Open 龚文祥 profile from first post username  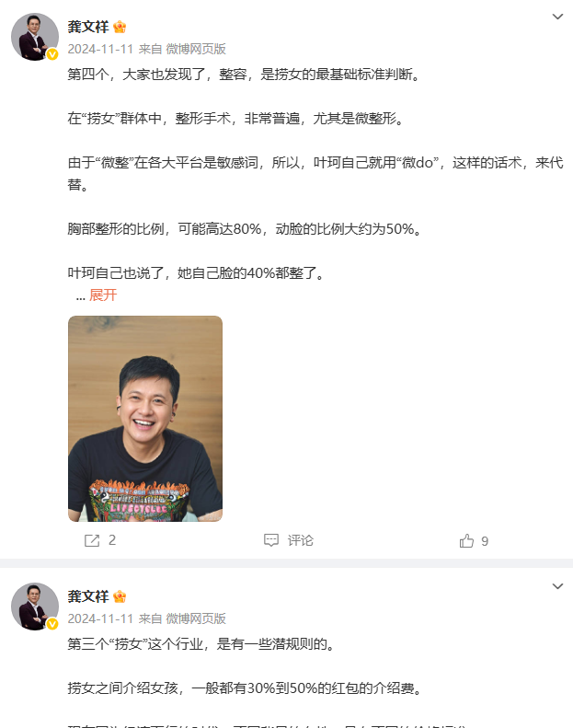point(88,27)
